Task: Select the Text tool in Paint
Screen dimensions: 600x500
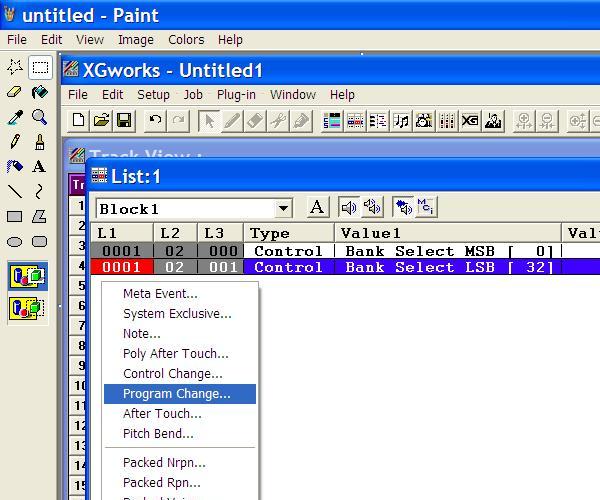Action: pos(39,166)
